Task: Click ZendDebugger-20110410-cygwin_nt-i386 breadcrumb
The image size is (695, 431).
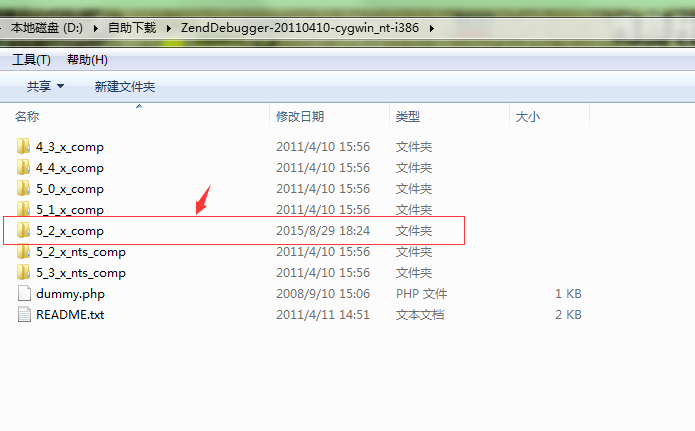Action: click(300, 28)
